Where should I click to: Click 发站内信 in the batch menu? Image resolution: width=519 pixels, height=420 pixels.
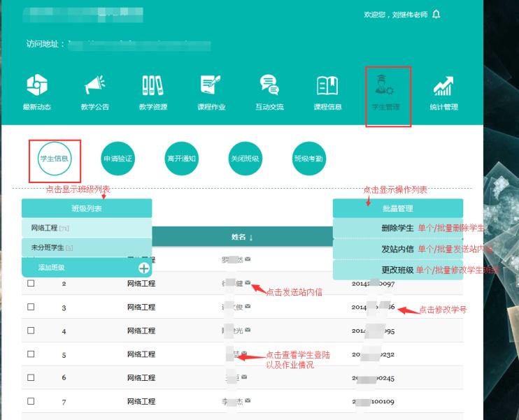(x=397, y=249)
